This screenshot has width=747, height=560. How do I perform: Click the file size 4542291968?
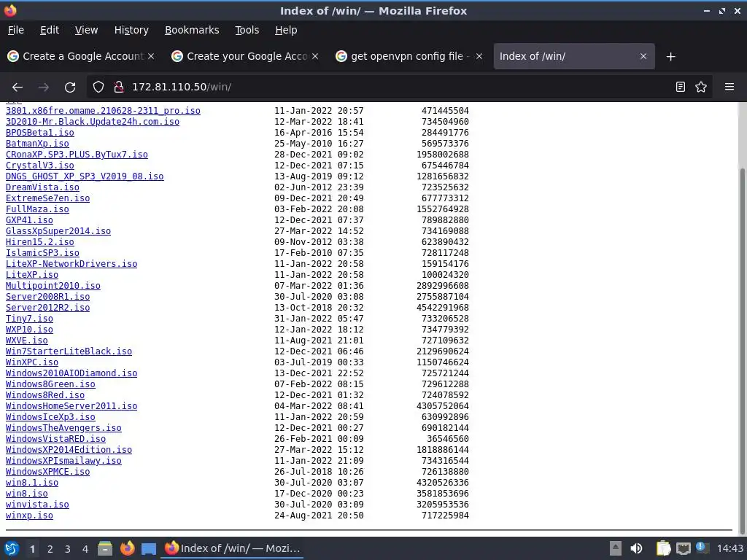pos(443,308)
